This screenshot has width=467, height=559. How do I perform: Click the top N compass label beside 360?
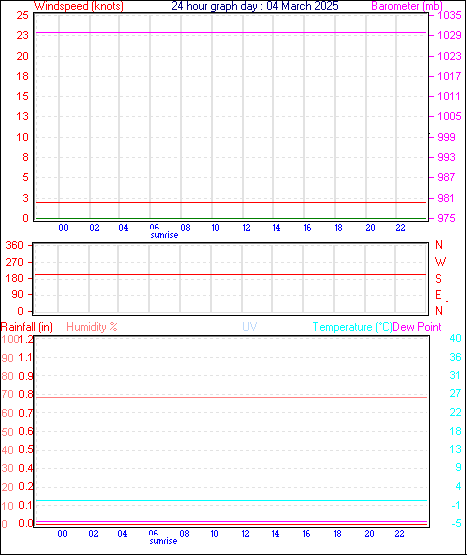tap(439, 245)
